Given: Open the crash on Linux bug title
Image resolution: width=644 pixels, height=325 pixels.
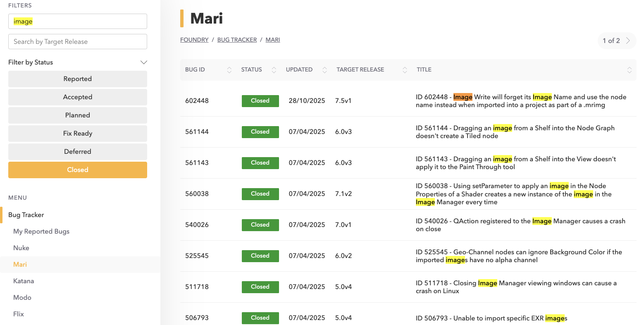Looking at the screenshot, I should pos(516,287).
